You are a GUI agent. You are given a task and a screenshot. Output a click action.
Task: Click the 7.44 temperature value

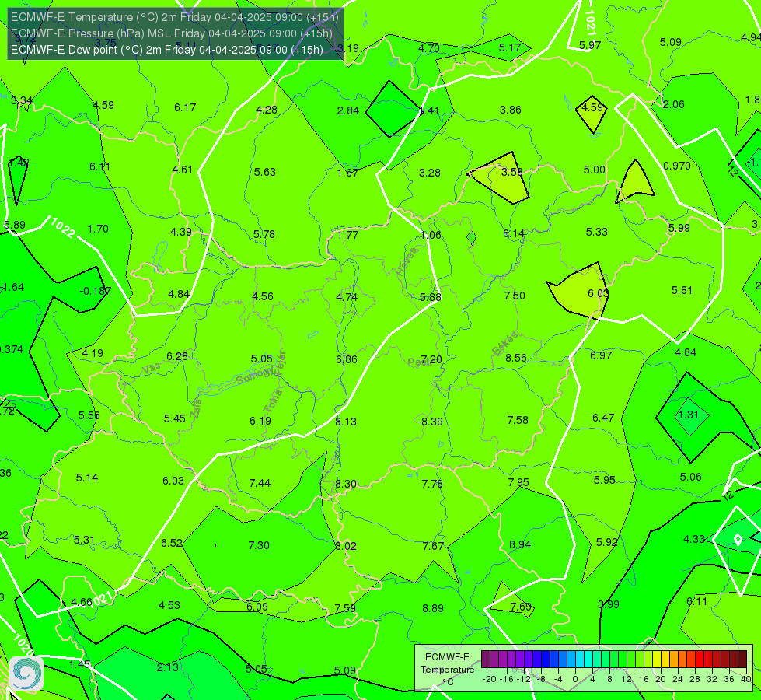pyautogui.click(x=260, y=483)
